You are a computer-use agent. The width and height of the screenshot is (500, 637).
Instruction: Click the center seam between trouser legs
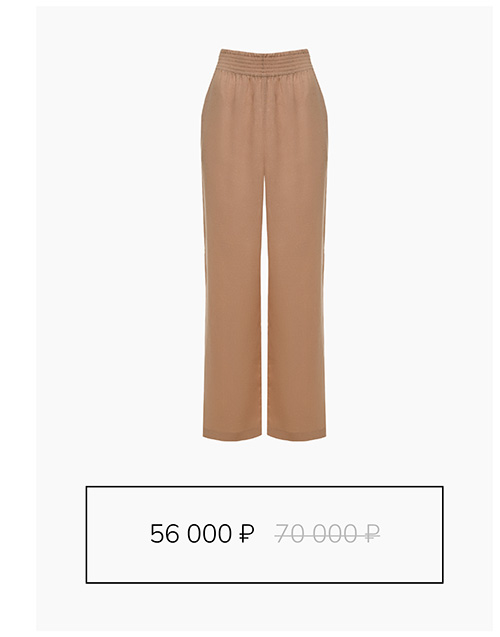264,305
